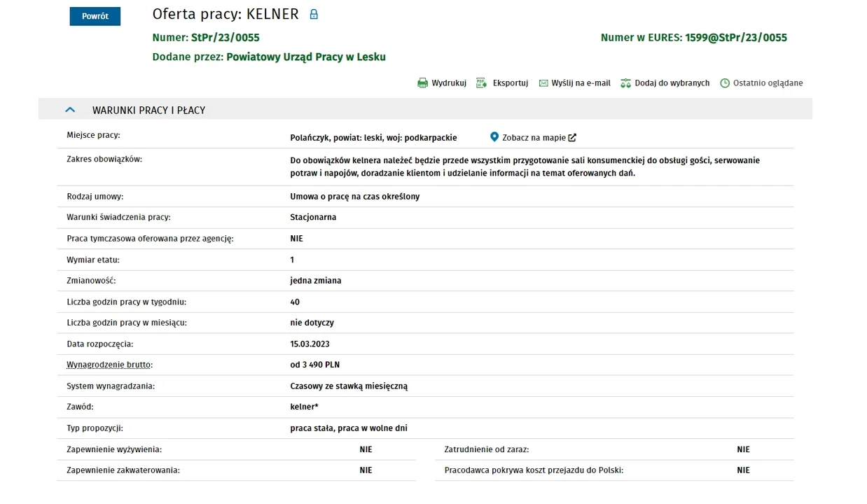Select Dodaj do wybranych label
867x504 pixels.
[x=672, y=83]
